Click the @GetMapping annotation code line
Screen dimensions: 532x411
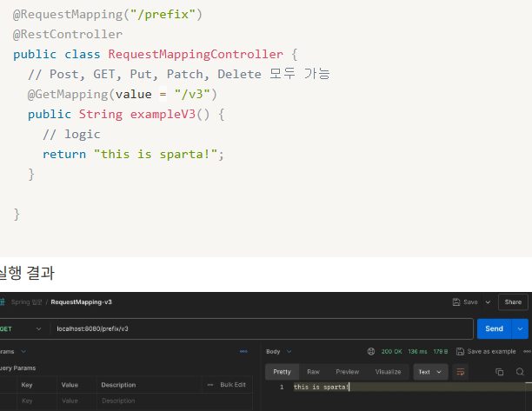(x=123, y=94)
